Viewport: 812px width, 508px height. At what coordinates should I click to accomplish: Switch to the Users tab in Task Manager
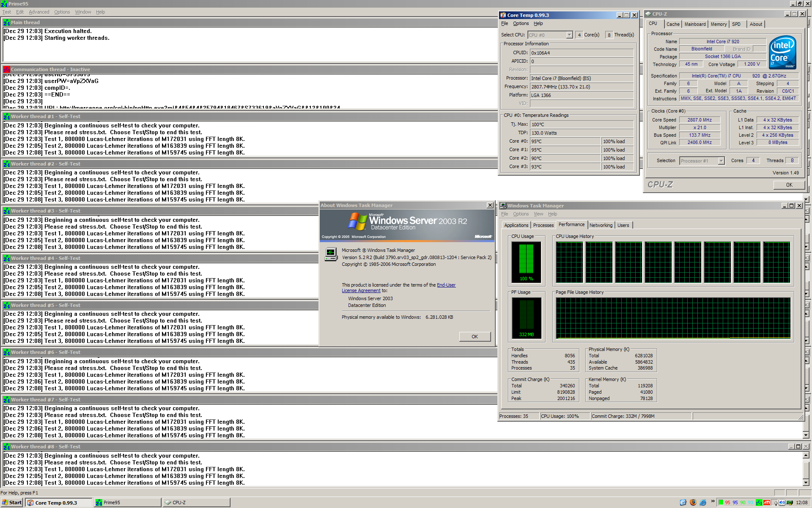623,225
